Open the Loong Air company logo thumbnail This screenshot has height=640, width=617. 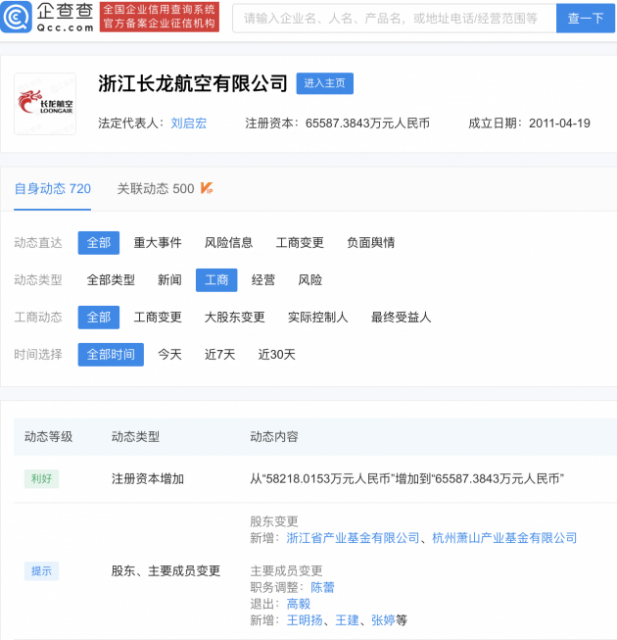45,104
